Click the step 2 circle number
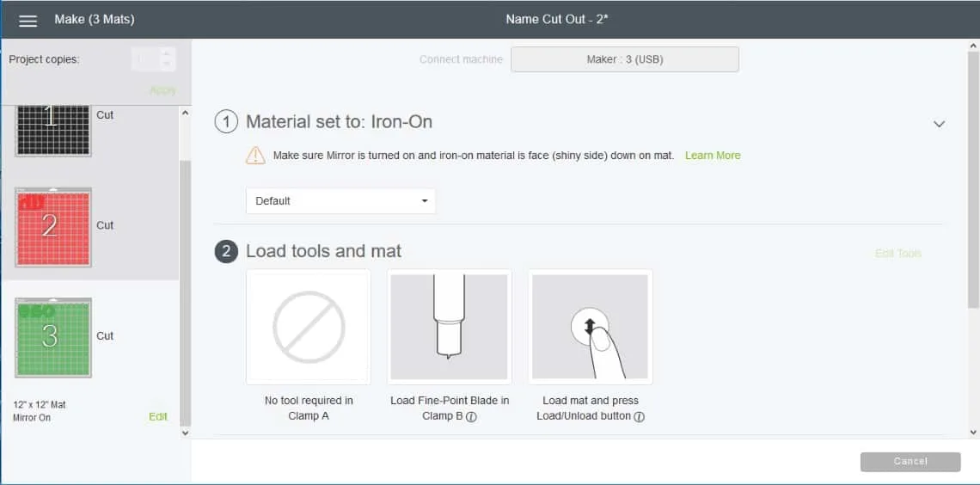Screen dimensions: 980x485 coord(226,251)
